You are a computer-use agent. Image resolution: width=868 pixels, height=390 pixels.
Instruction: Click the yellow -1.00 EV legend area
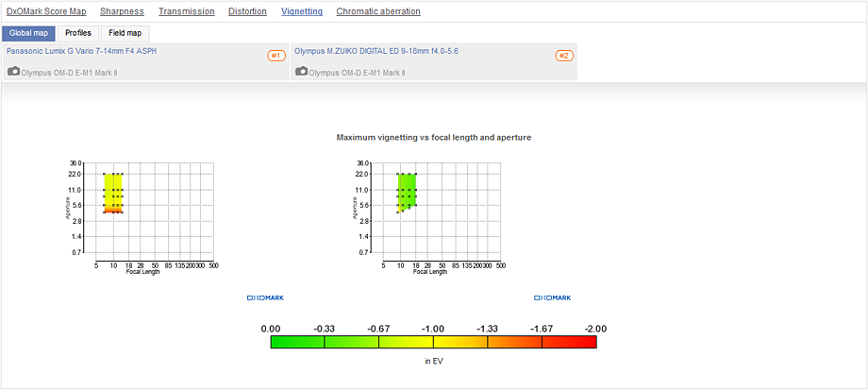point(433,342)
